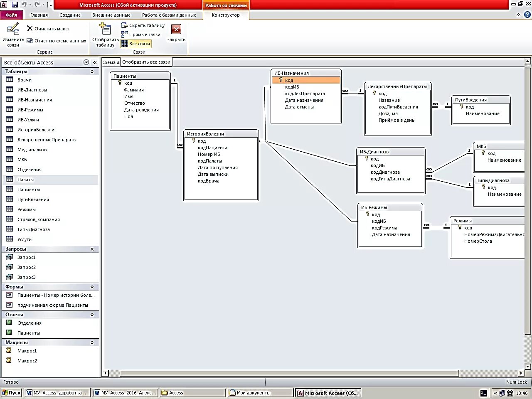Select Услуги table icon

point(10,239)
